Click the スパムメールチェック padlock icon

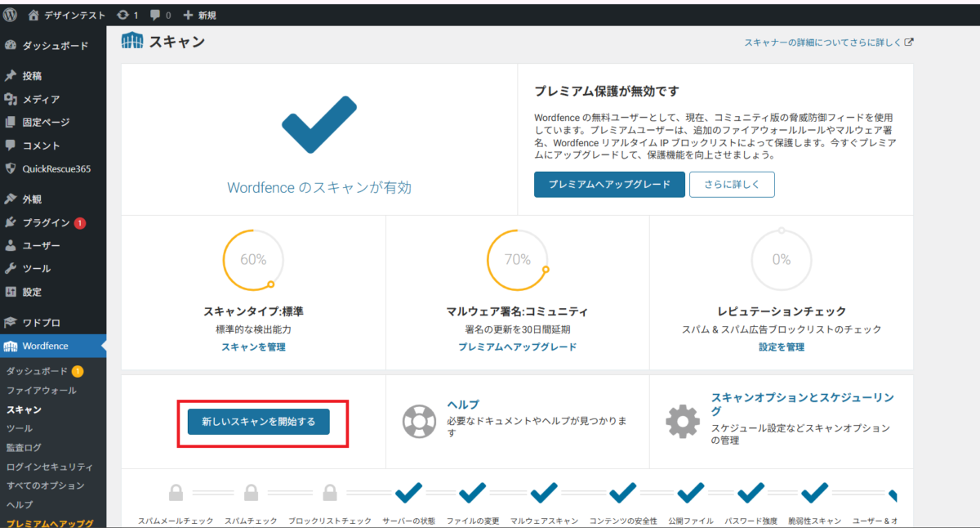(176, 493)
